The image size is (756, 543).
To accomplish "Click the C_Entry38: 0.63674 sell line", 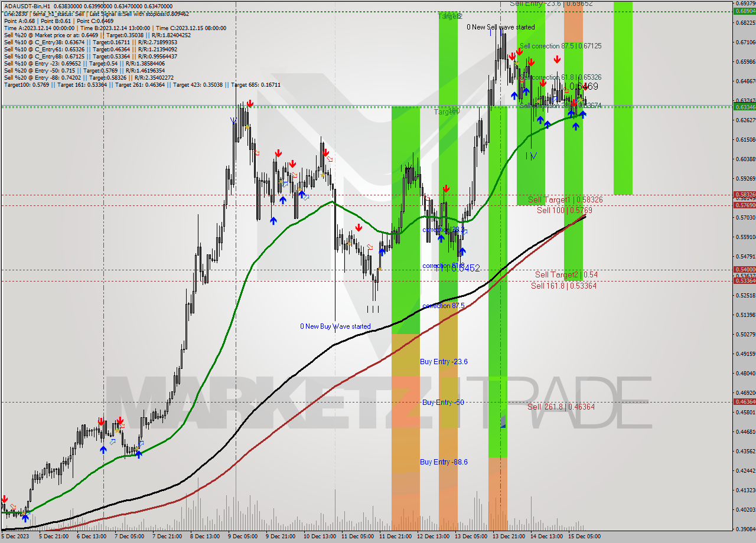I will [x=90, y=42].
